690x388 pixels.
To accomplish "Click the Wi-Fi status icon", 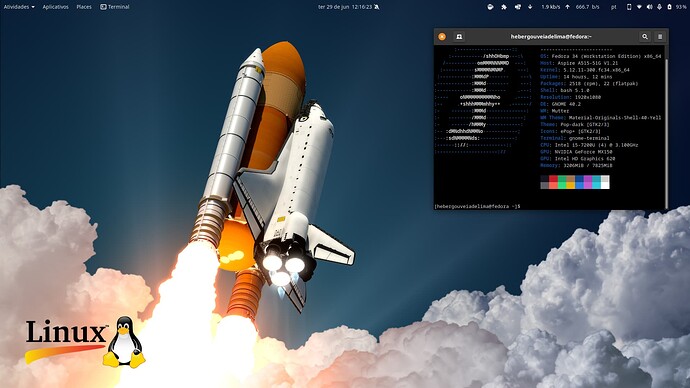I will tap(639, 7).
